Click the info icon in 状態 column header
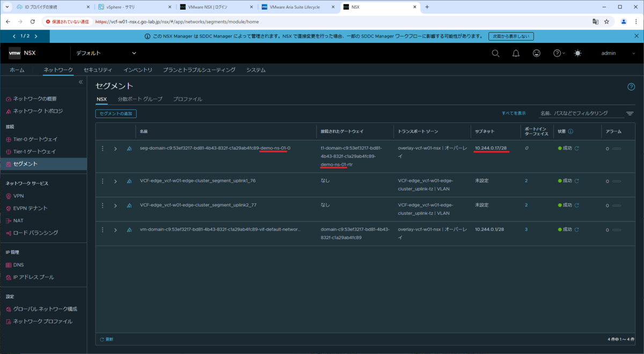 (x=570, y=131)
